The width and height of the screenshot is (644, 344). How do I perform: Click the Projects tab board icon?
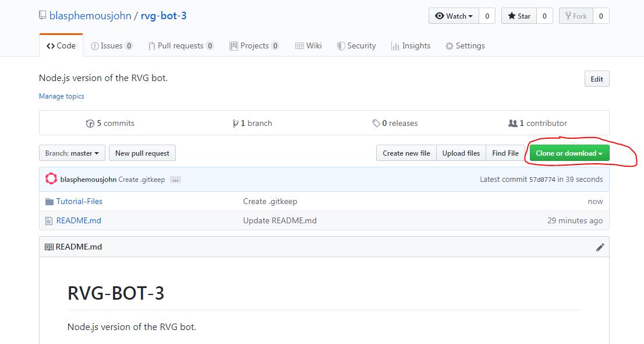233,46
